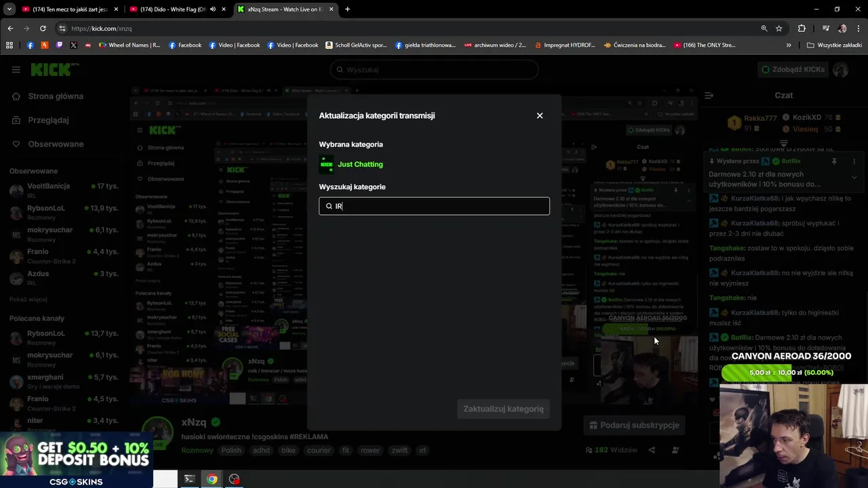Open a new browser tab
The width and height of the screenshot is (868, 488).
pos(347,9)
